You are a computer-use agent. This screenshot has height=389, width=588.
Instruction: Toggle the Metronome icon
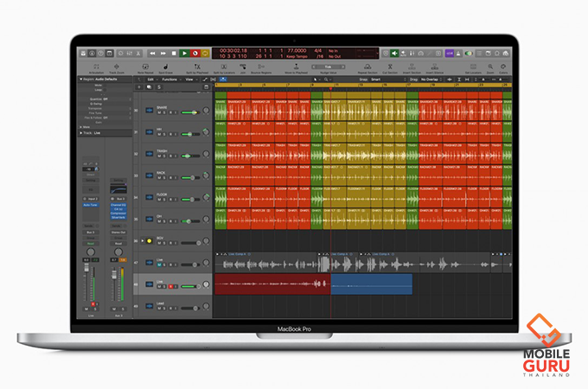[458, 54]
